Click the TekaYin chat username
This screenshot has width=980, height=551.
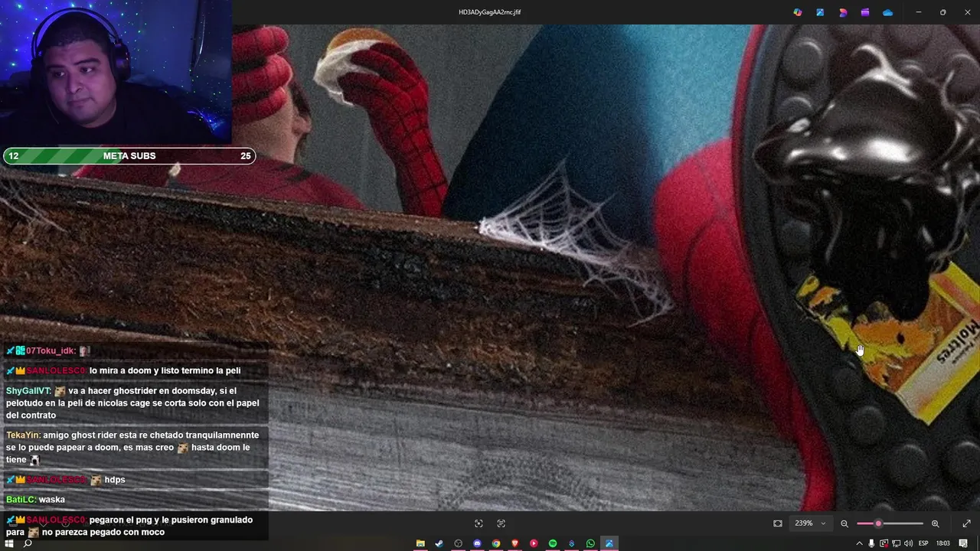click(x=23, y=435)
